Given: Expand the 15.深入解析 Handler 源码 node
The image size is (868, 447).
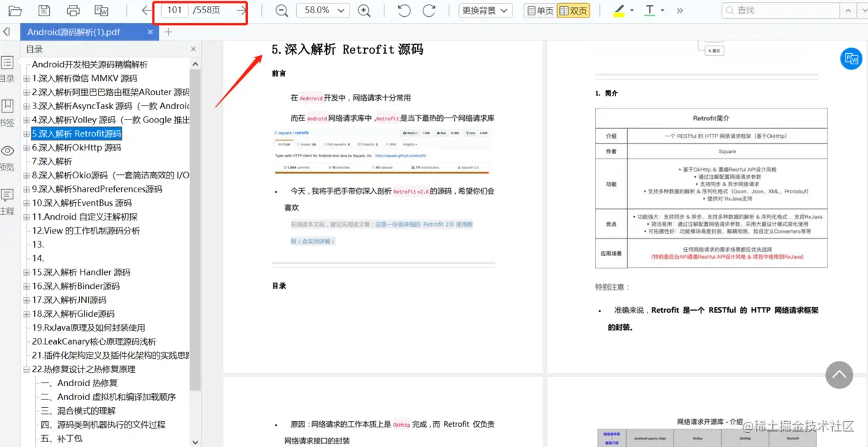Looking at the screenshot, I should (27, 272).
